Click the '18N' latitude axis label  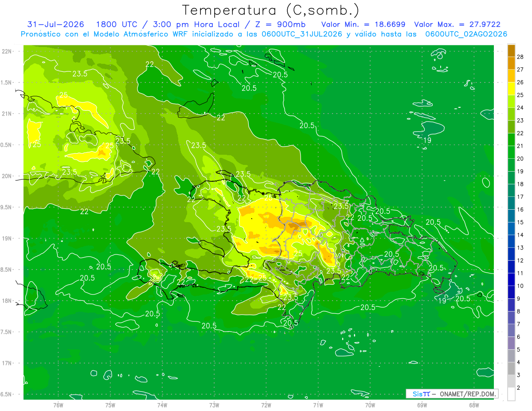pos(6,301)
